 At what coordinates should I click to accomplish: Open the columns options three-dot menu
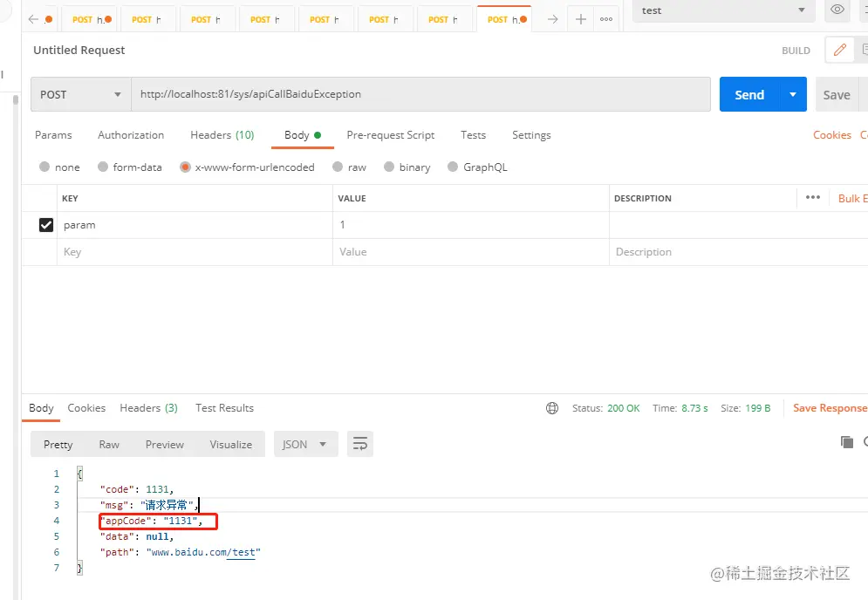(x=813, y=198)
